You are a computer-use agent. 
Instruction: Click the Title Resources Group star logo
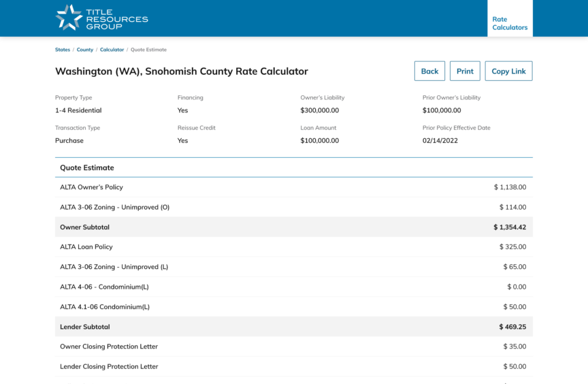69,18
